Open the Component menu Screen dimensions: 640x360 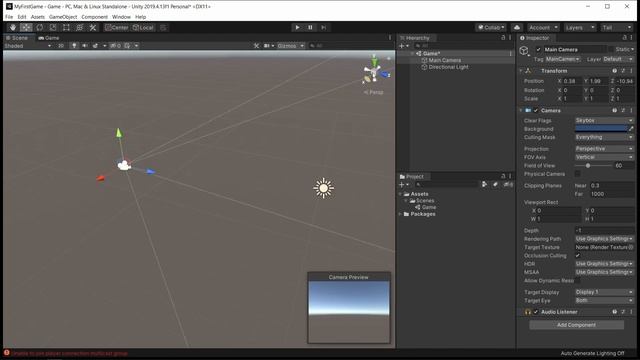click(94, 17)
